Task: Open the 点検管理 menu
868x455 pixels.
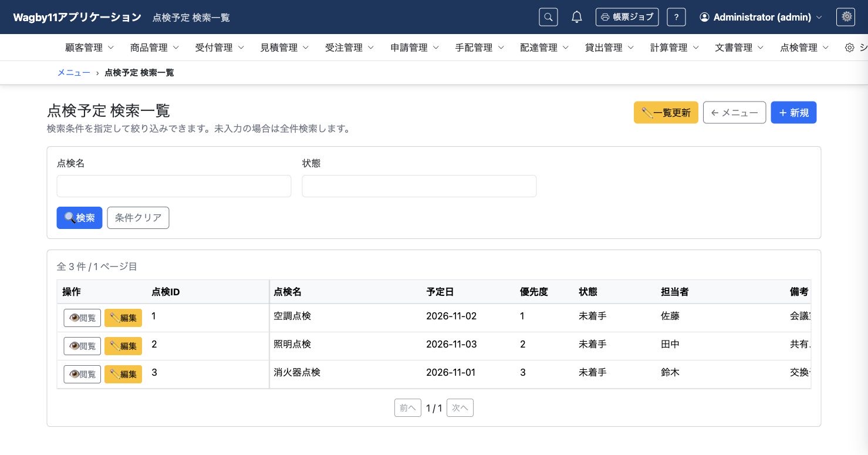Action: 805,48
